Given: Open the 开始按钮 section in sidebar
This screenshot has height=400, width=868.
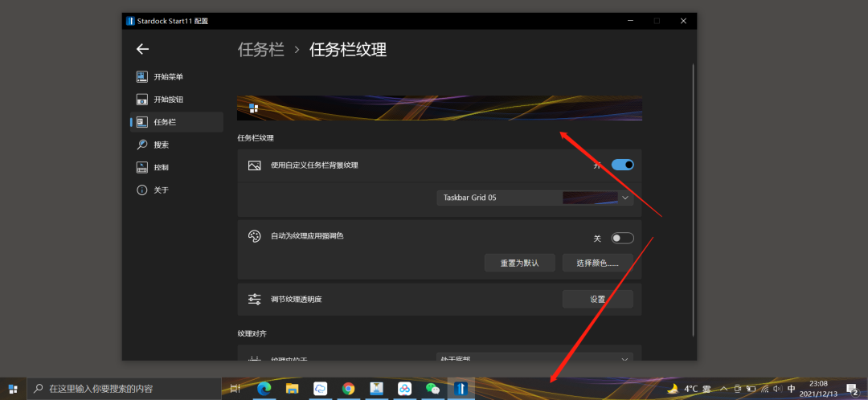Looking at the screenshot, I should coord(177,100).
